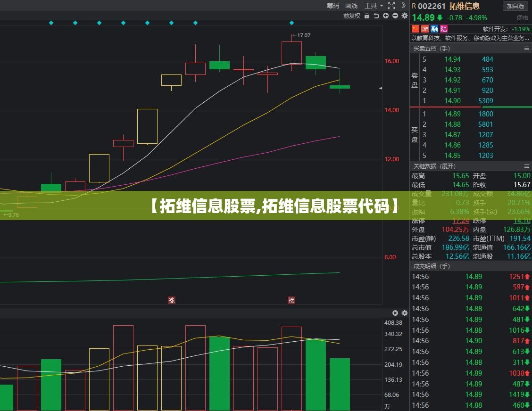Click the buy 2 volume 5801
Screen dimensions: 532x411
485,124
